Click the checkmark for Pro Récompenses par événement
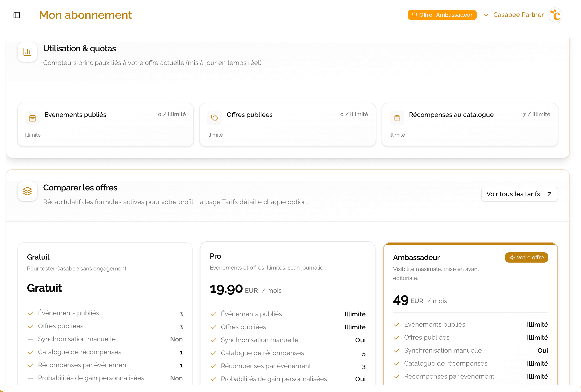This screenshot has width=581, height=392. click(213, 366)
